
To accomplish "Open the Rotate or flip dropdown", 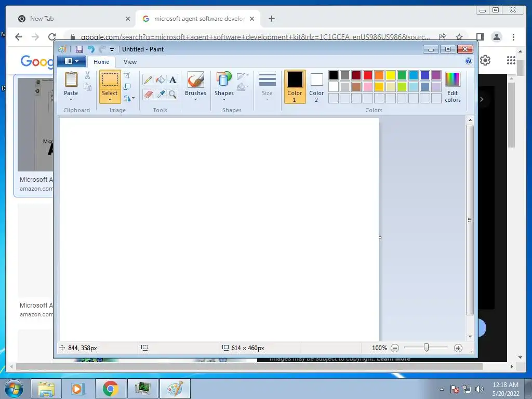I will tap(129, 98).
